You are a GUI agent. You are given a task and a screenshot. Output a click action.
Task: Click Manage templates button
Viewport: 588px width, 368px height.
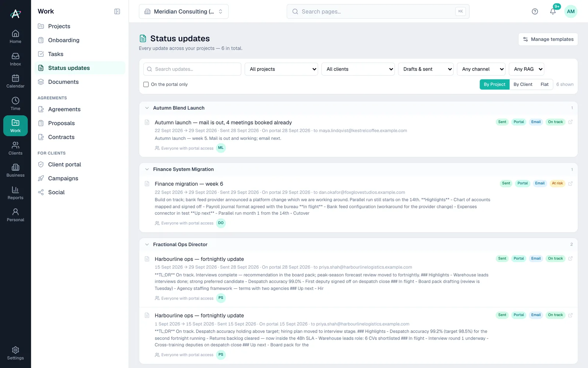548,39
